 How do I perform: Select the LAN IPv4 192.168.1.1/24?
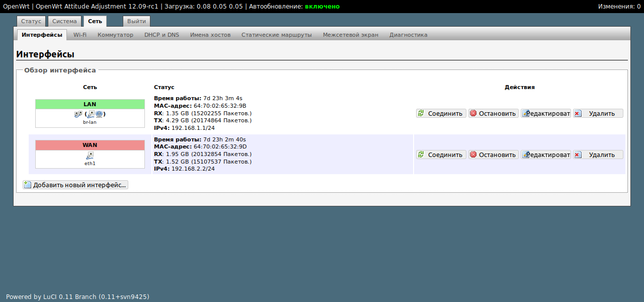pyautogui.click(x=193, y=128)
